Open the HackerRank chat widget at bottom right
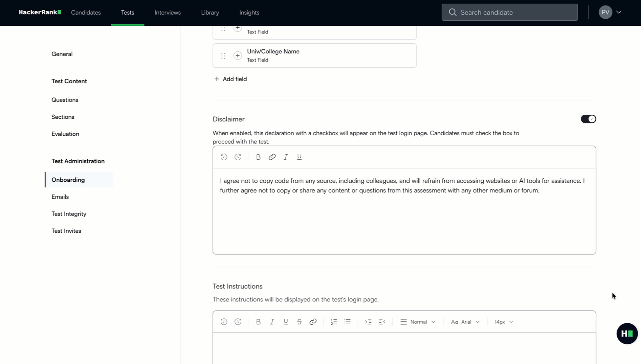The width and height of the screenshot is (641, 364). click(627, 333)
